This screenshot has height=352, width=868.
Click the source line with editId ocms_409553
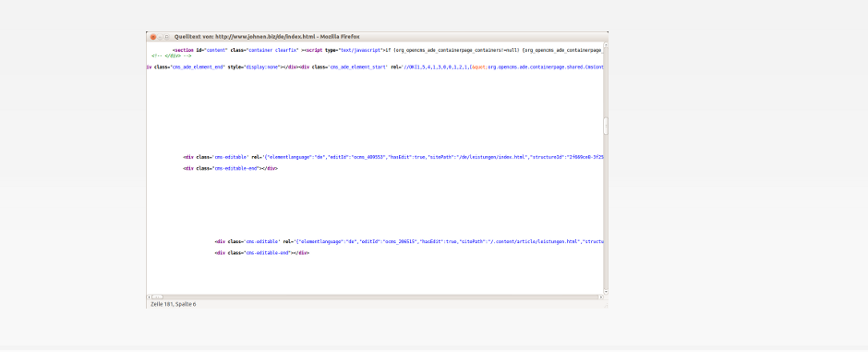393,157
